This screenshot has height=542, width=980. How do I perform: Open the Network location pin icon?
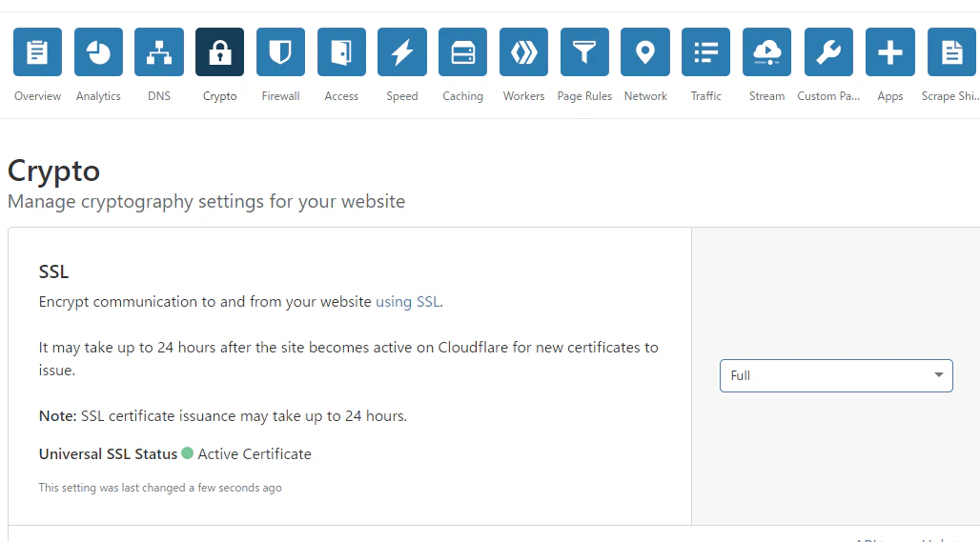645,51
